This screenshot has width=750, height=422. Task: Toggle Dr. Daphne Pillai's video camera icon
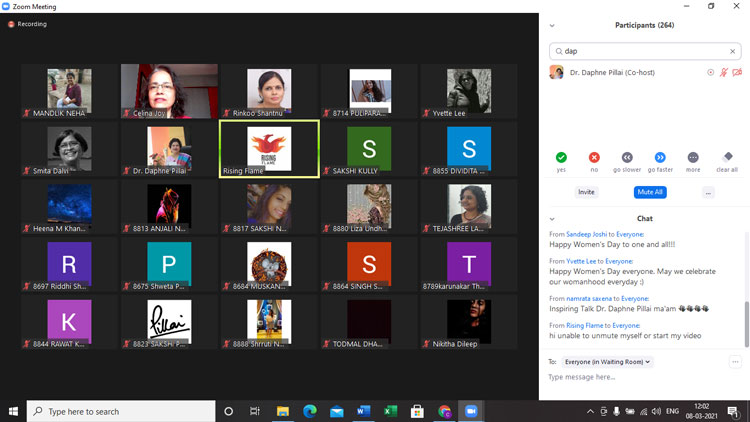(737, 73)
